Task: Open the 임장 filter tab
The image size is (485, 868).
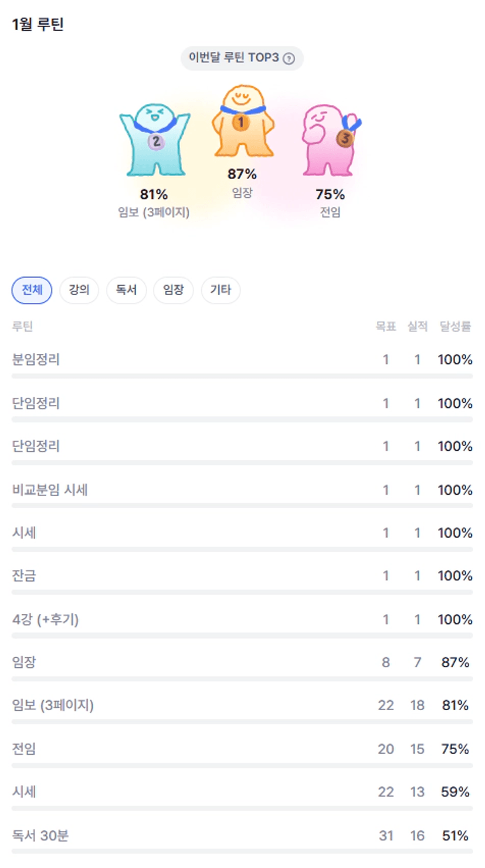Action: coord(174,290)
